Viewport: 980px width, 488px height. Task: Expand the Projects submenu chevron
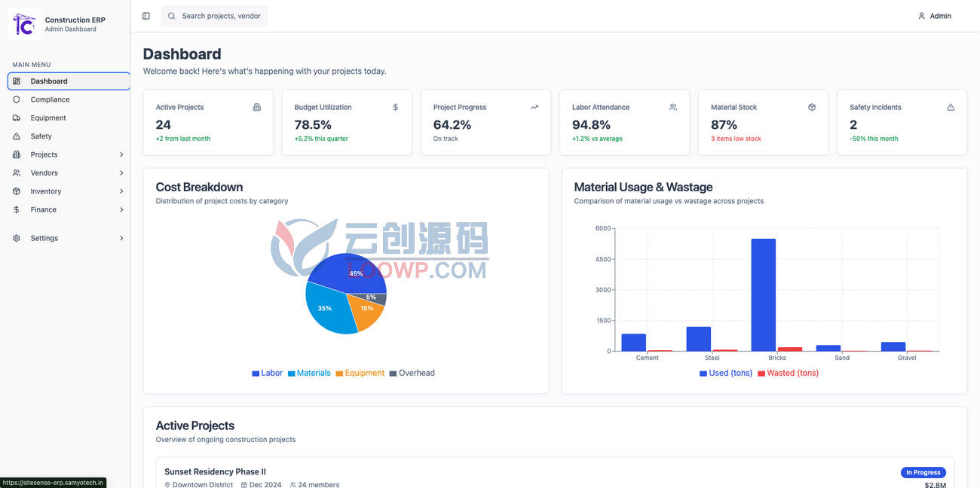coord(121,154)
